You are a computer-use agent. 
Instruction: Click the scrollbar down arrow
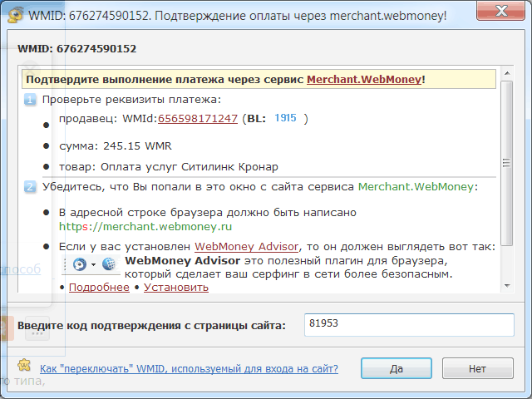click(x=507, y=286)
